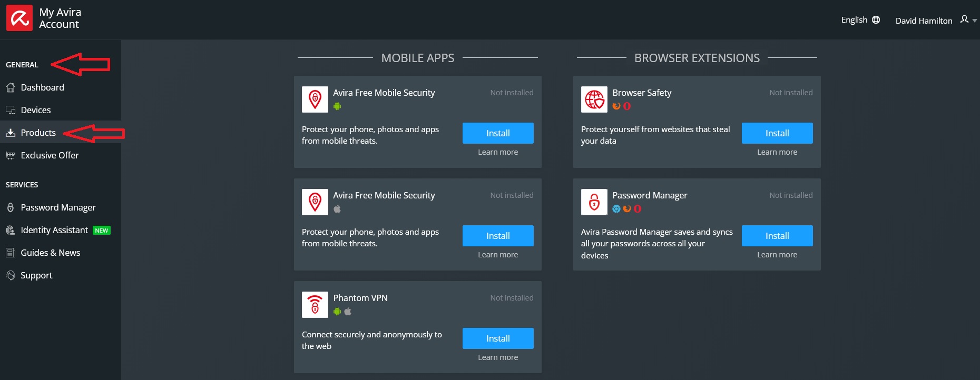This screenshot has width=980, height=380.
Task: Click Learn more under Phantom VPN
Action: point(497,357)
